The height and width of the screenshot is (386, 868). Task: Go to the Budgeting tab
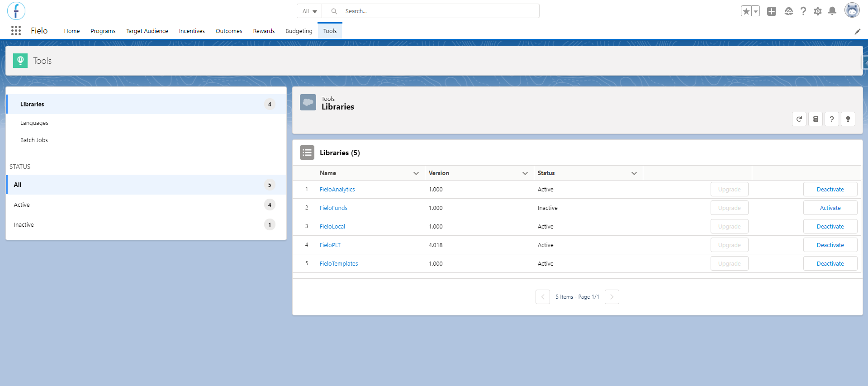pos(299,31)
